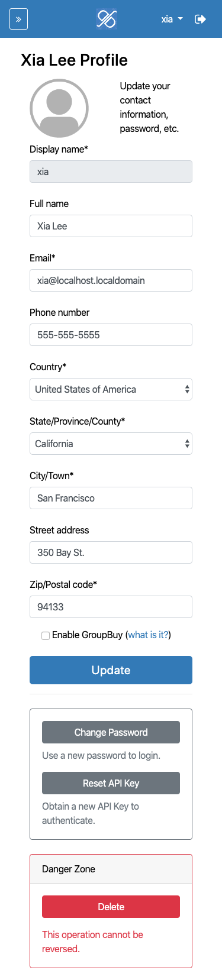Click the Change Password button
Viewport: 222px width, 980px height.
click(x=111, y=732)
